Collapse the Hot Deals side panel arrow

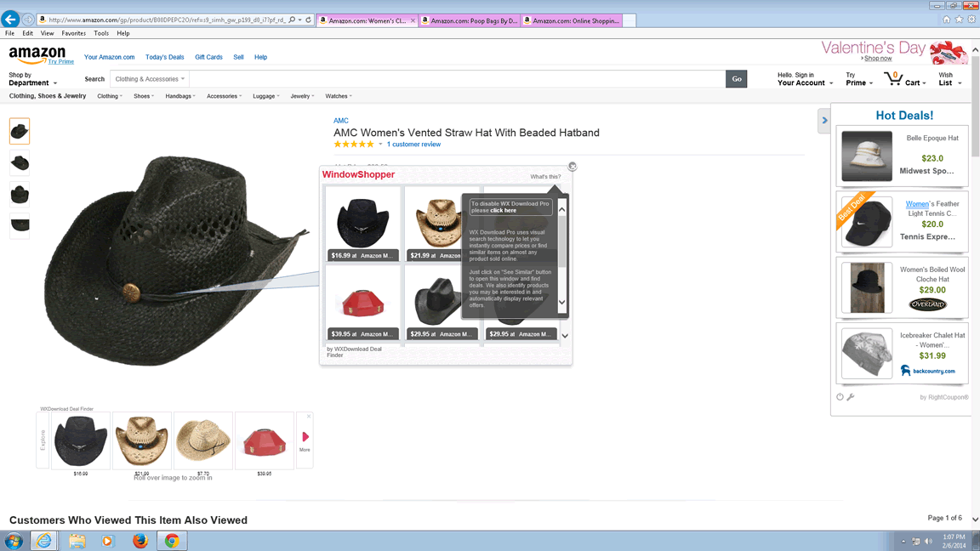click(x=823, y=121)
